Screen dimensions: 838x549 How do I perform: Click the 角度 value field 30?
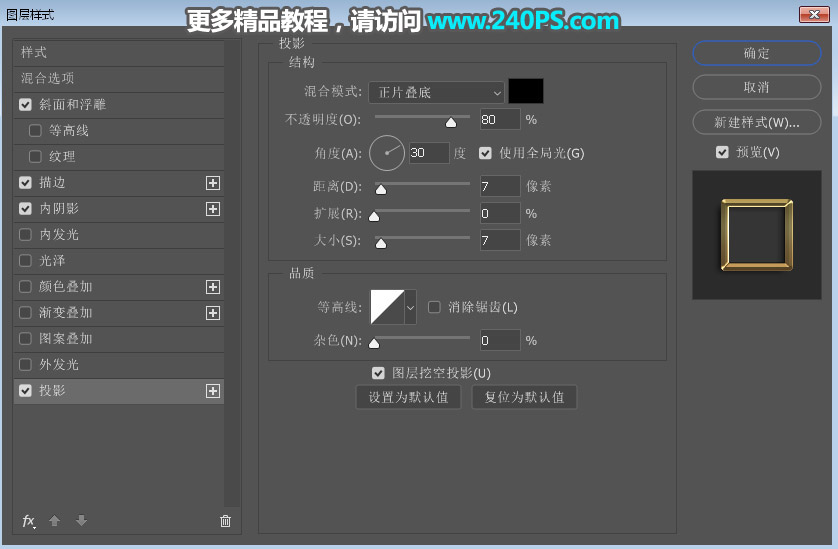click(x=429, y=153)
